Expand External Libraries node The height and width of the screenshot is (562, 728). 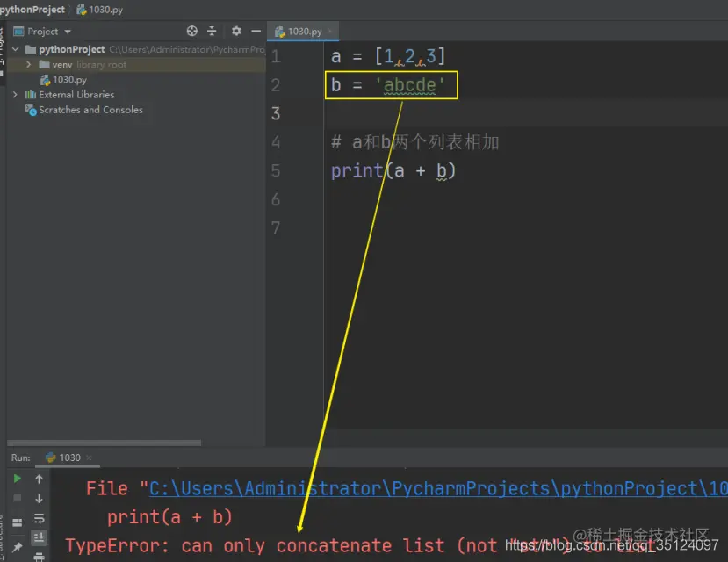tap(15, 95)
